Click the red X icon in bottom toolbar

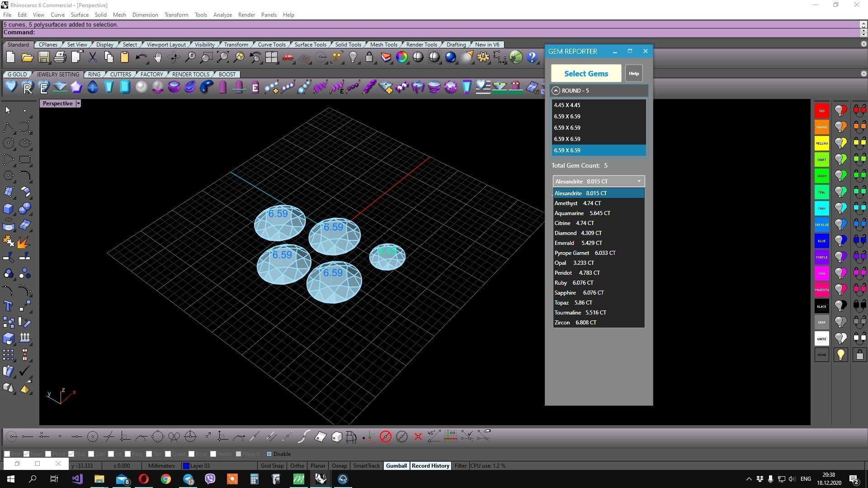[x=418, y=436]
